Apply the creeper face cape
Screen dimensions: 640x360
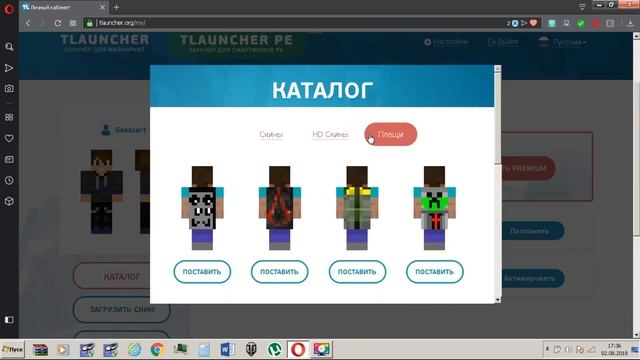(x=435, y=272)
